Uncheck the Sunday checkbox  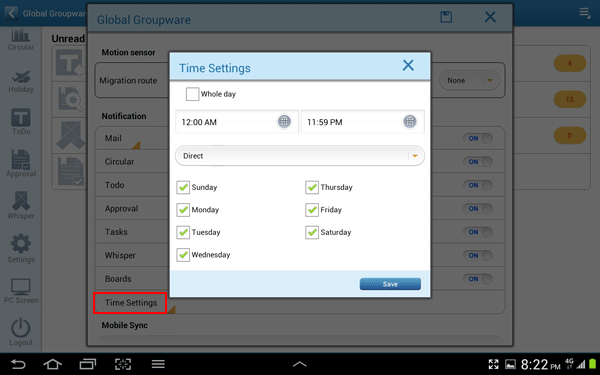183,187
